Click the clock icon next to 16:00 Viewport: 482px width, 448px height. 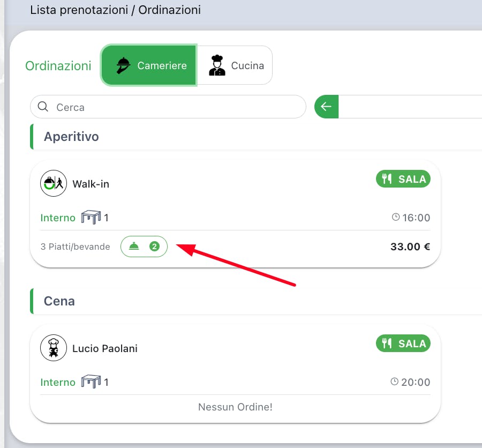tap(396, 217)
